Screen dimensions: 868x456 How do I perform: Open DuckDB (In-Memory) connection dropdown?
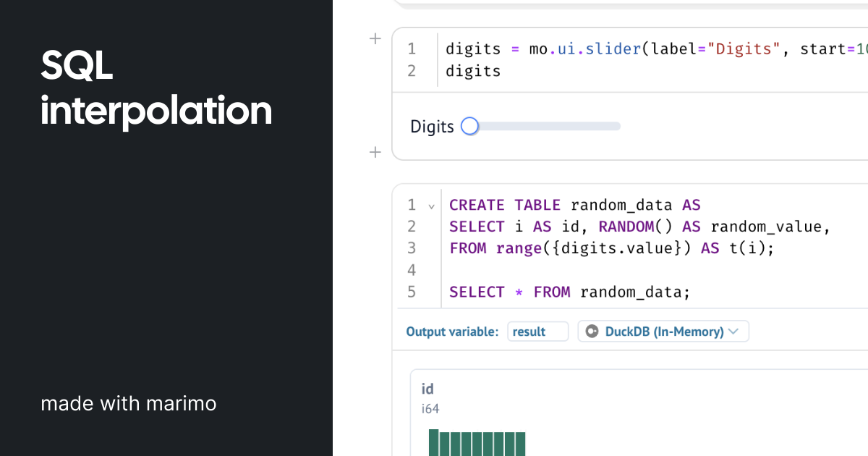(663, 332)
